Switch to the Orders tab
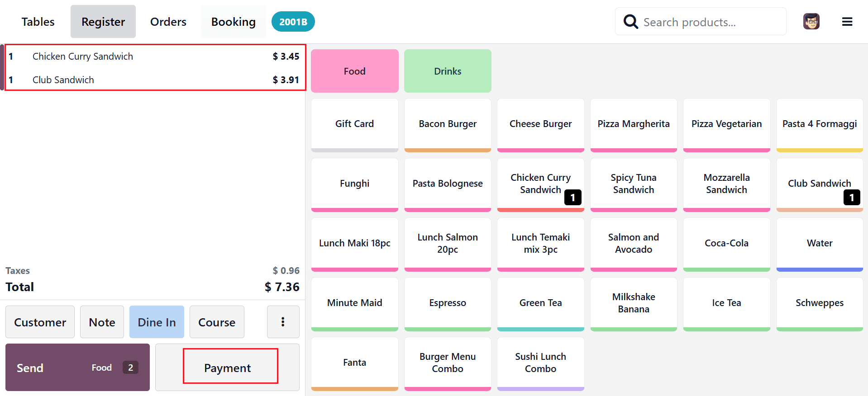The height and width of the screenshot is (396, 868). point(168,21)
